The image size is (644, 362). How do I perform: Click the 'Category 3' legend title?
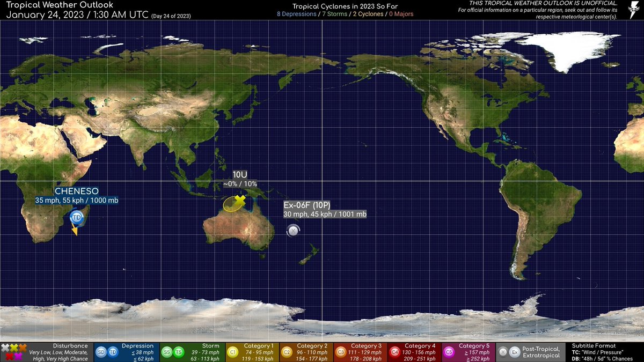click(367, 346)
